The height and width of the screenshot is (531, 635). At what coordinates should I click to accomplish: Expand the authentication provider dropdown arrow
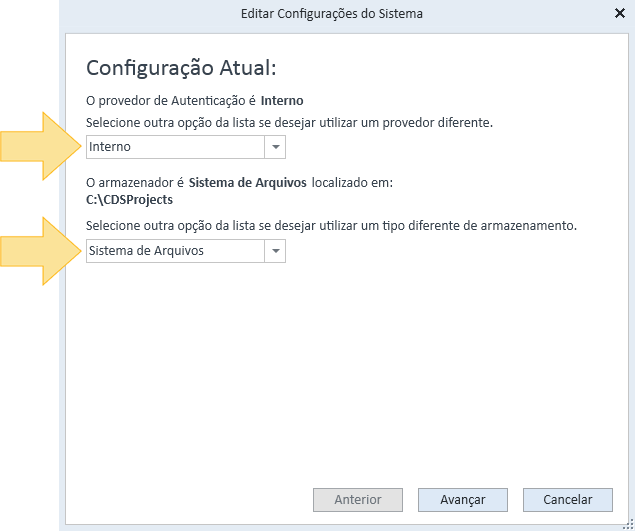point(275,147)
